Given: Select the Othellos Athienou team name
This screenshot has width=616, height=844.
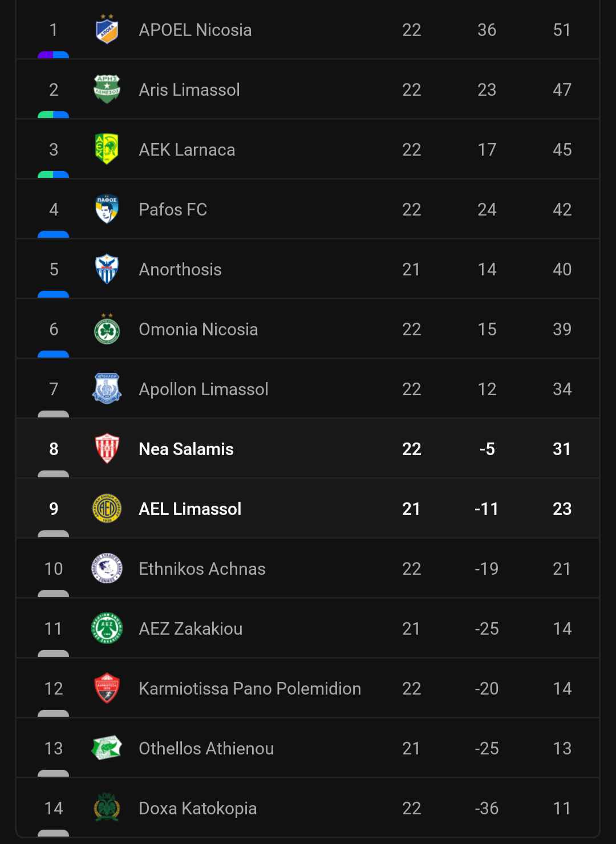Looking at the screenshot, I should tap(206, 748).
